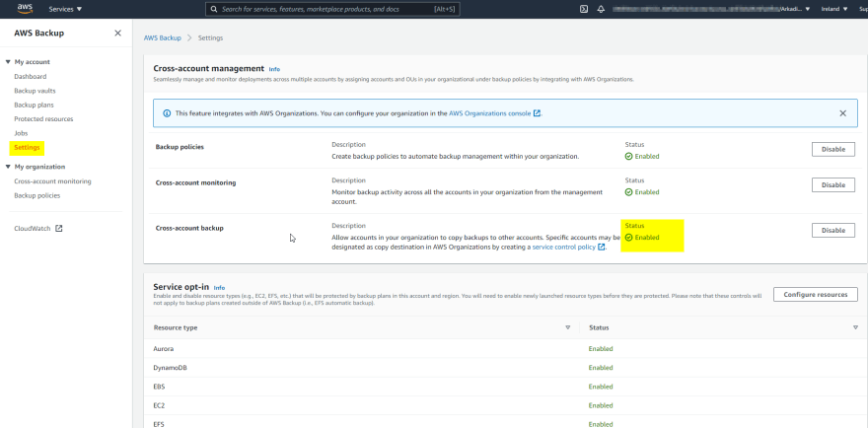
Task: Click Enabled status for Aurora
Action: [x=601, y=349]
